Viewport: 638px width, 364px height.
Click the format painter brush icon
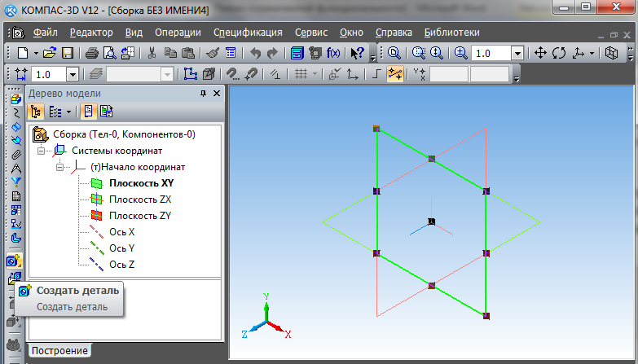click(x=213, y=53)
